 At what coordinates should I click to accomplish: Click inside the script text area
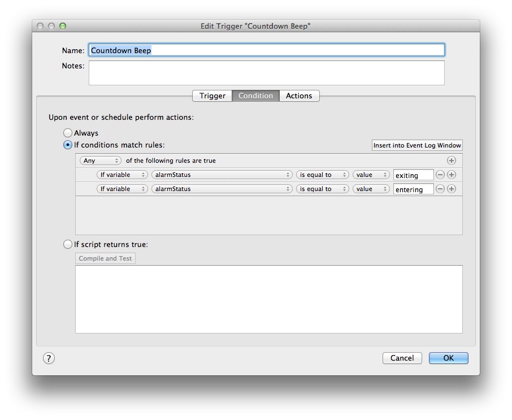(269, 299)
